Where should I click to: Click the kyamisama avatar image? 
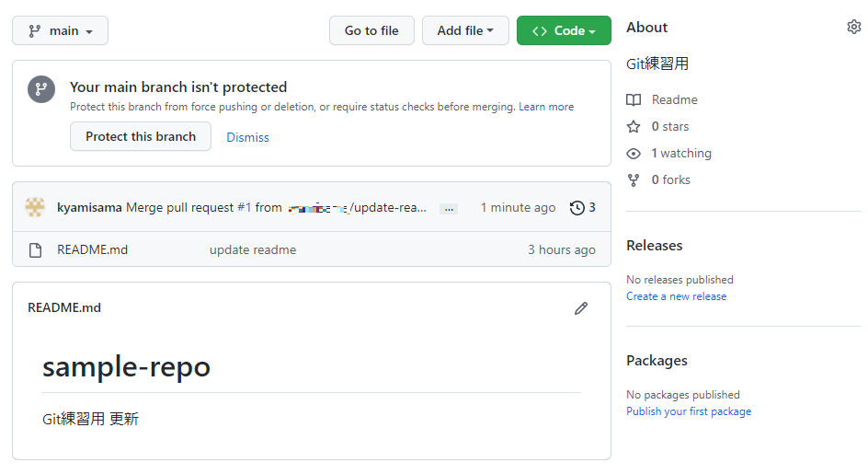pyautogui.click(x=35, y=208)
